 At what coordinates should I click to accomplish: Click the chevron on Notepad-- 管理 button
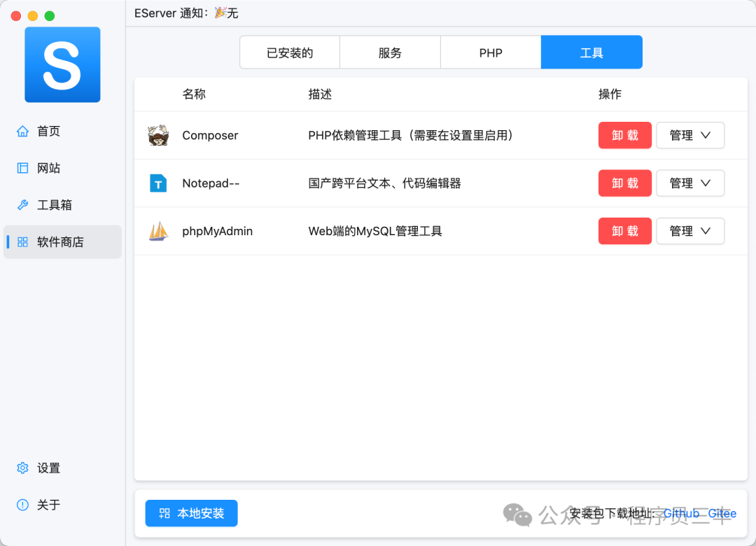pyautogui.click(x=706, y=183)
